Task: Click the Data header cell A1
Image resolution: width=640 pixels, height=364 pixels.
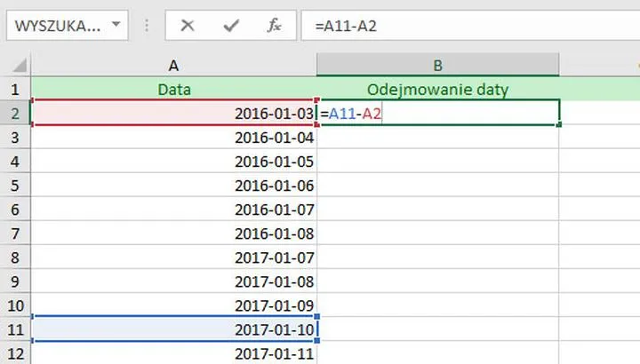Action: [x=173, y=89]
